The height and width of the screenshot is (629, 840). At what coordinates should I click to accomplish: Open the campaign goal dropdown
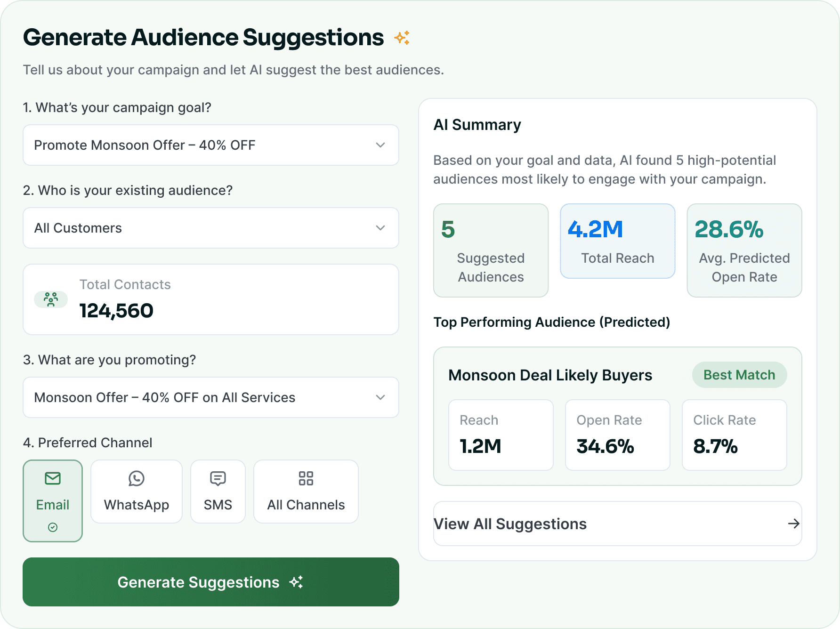pyautogui.click(x=211, y=145)
